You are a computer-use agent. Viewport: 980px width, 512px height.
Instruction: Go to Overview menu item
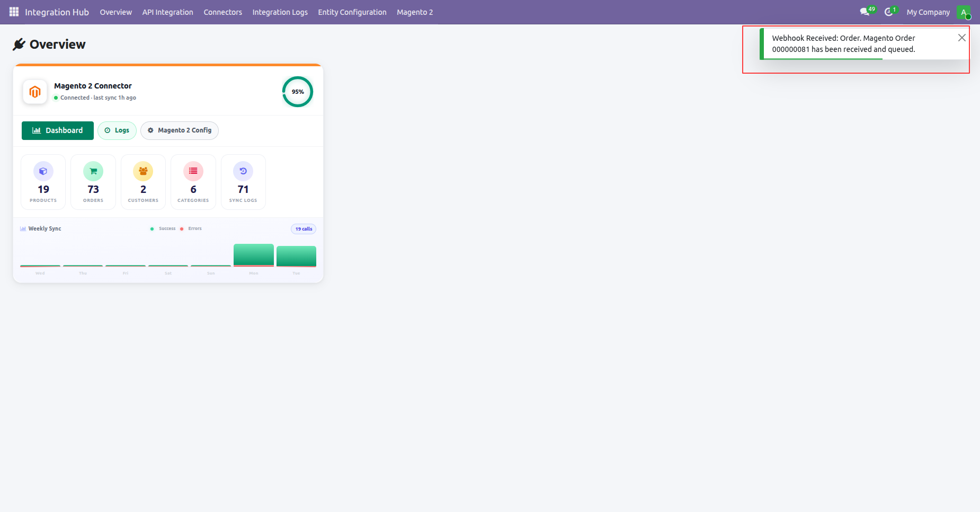point(116,12)
